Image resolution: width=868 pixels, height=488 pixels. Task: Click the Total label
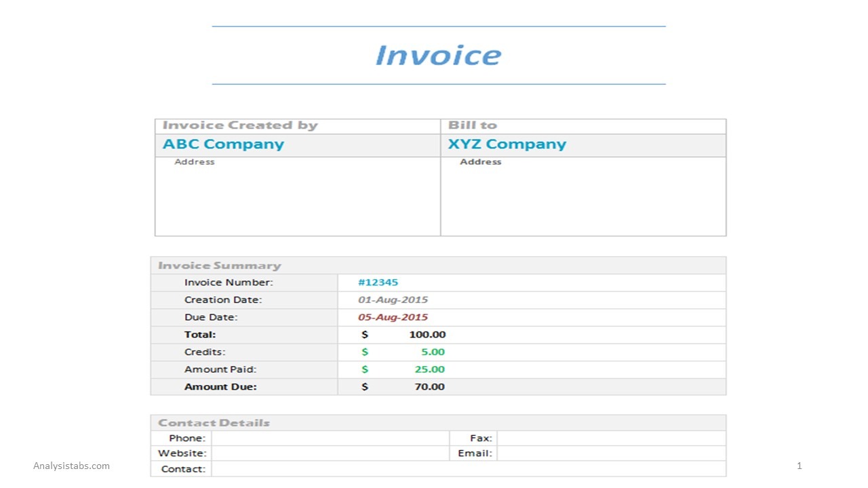pos(200,335)
